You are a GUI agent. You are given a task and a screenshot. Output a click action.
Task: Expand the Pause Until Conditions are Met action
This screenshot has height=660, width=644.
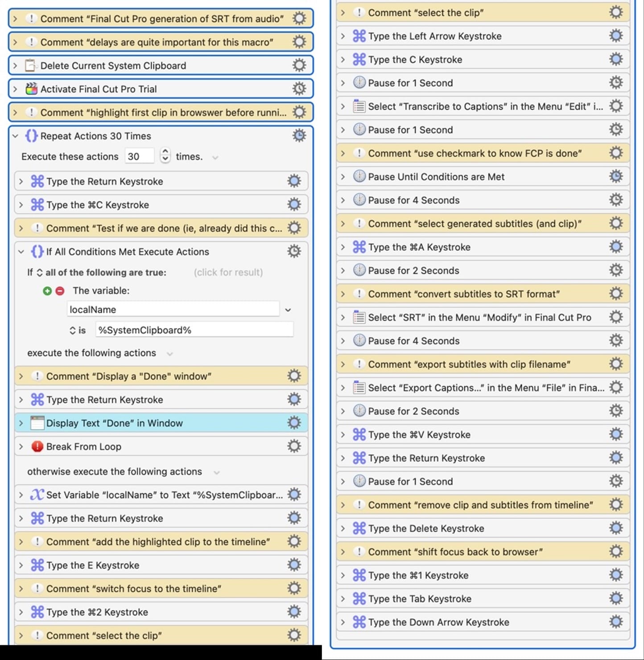point(343,177)
